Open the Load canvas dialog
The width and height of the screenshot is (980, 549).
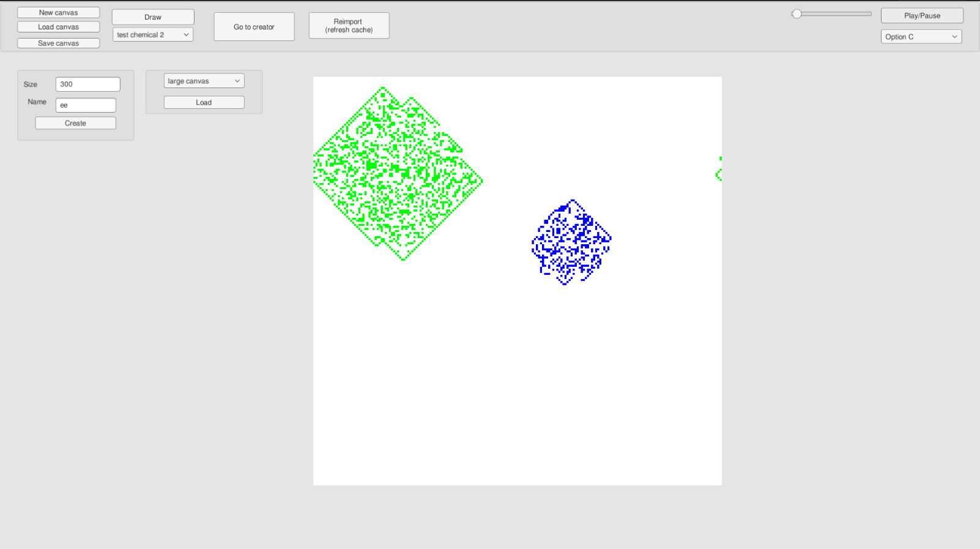coord(59,27)
